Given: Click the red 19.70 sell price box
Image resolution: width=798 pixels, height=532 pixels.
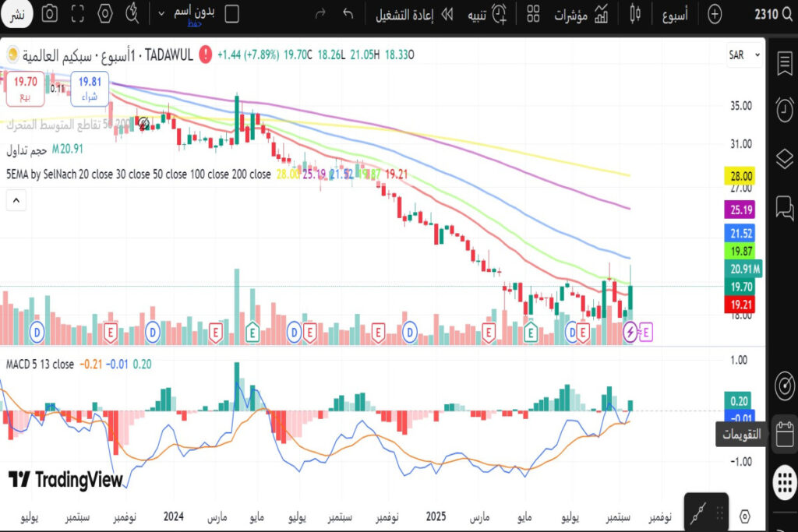Looking at the screenshot, I should [x=26, y=86].
